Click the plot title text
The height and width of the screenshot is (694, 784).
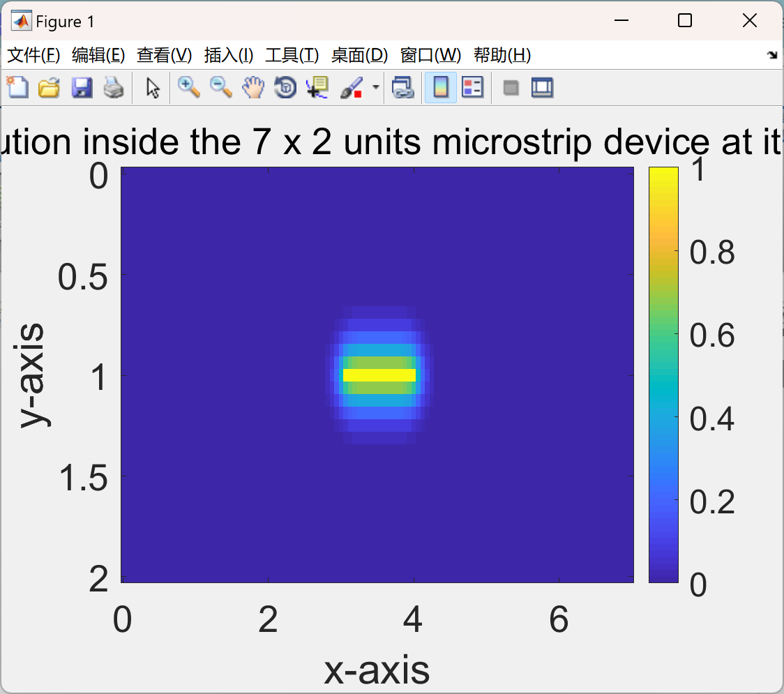coord(392,142)
